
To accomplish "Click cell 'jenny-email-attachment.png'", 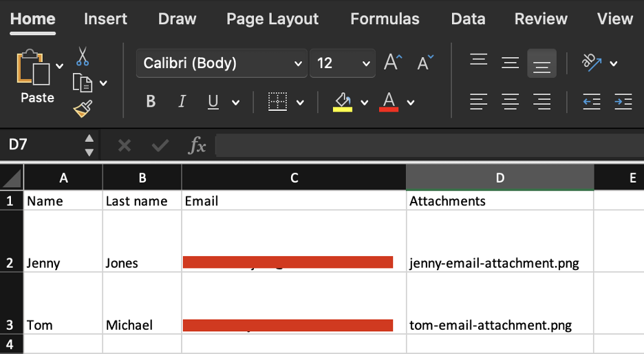I will tap(500, 241).
